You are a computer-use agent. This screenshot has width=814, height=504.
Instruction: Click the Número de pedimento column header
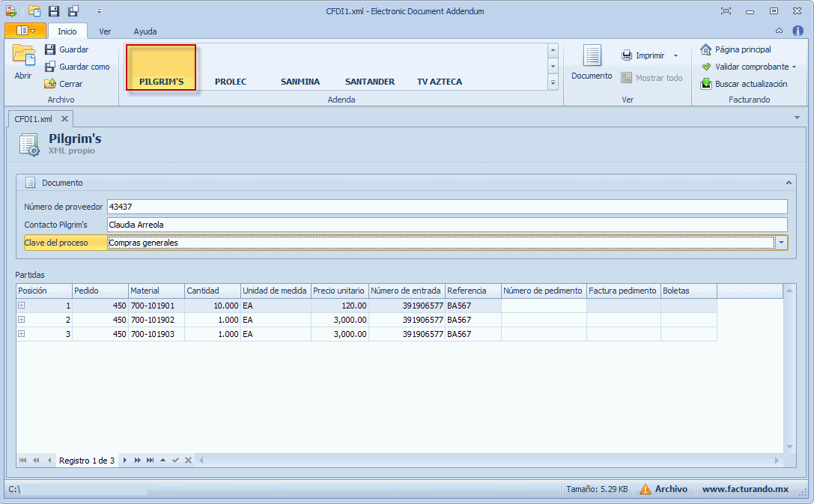544,291
